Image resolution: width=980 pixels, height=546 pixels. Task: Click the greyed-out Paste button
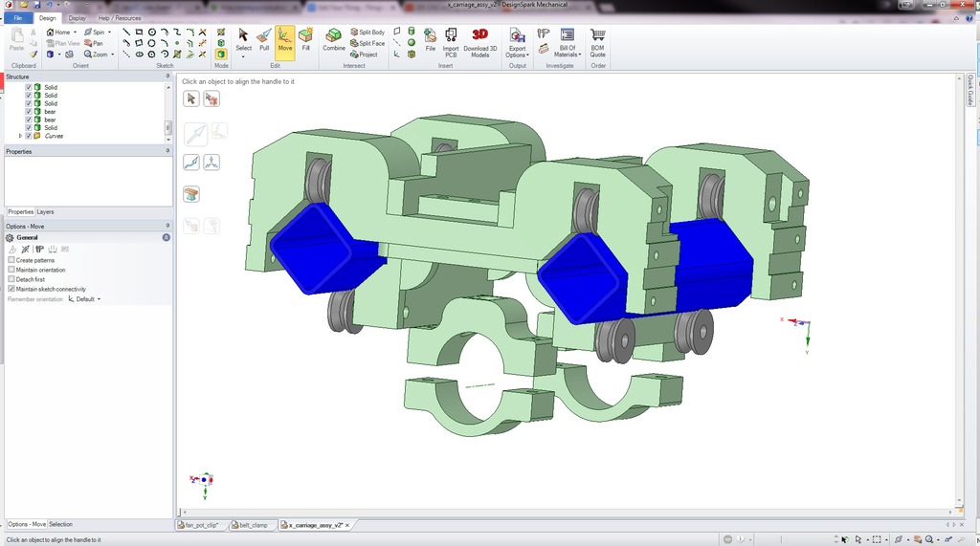point(17,39)
